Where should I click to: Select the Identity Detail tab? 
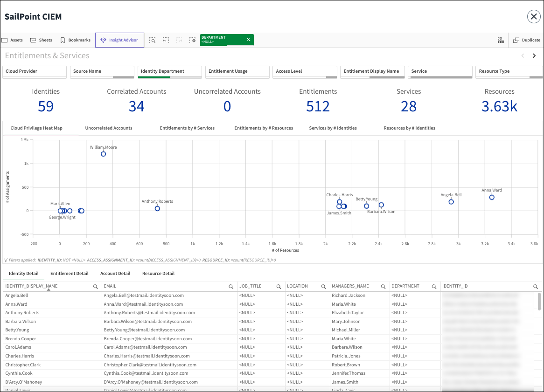24,274
